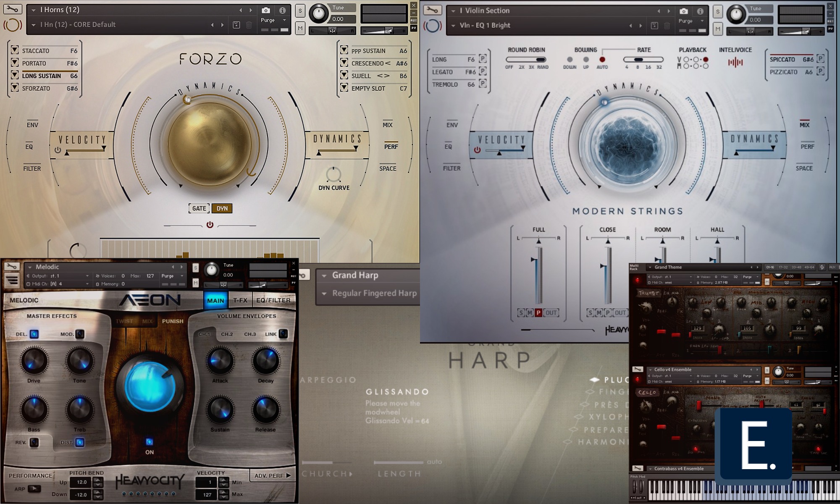
Task: Toggle Aeon REV. effect switch
Action: point(34,442)
